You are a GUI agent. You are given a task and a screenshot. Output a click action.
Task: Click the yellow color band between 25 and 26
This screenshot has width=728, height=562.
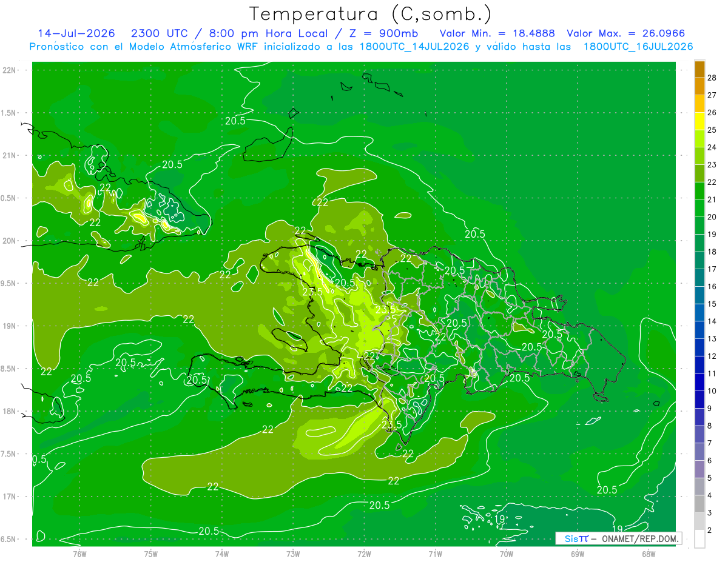click(x=699, y=121)
